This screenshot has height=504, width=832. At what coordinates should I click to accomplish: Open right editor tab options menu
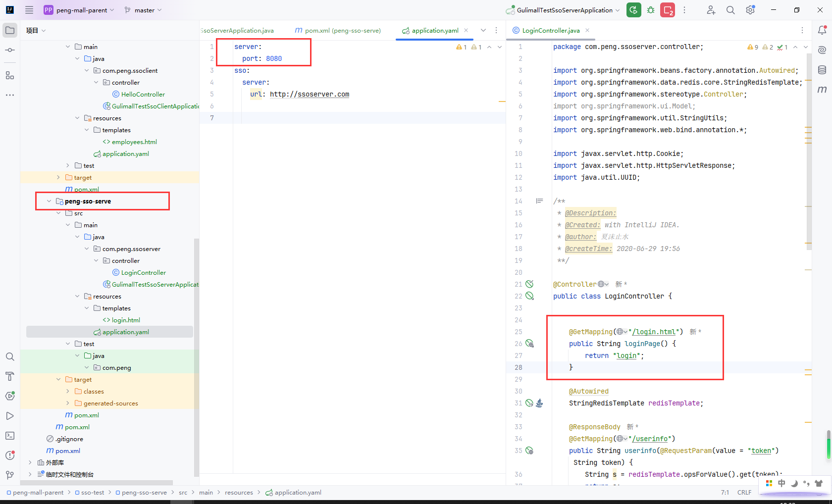point(802,30)
